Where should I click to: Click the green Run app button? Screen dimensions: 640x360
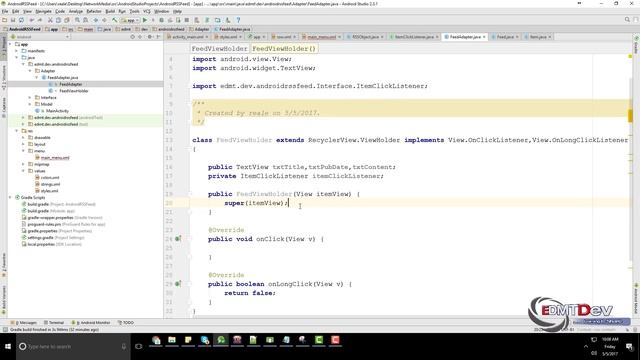[145, 20]
